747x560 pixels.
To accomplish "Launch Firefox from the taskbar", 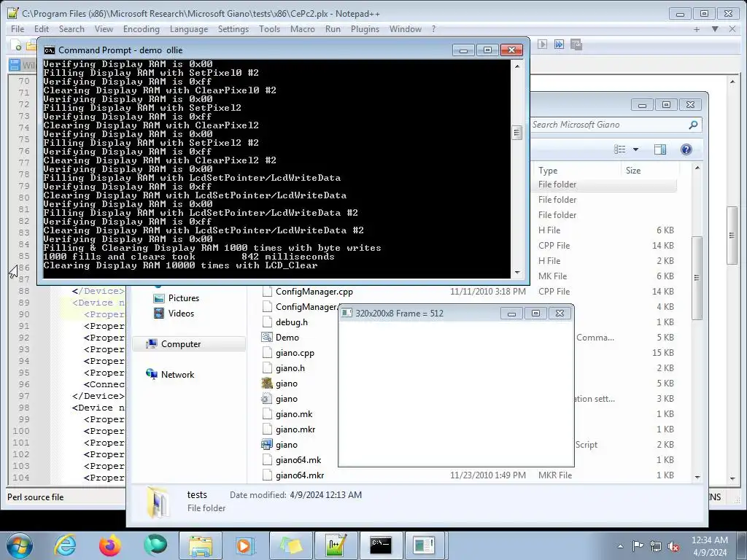I will (x=110, y=545).
